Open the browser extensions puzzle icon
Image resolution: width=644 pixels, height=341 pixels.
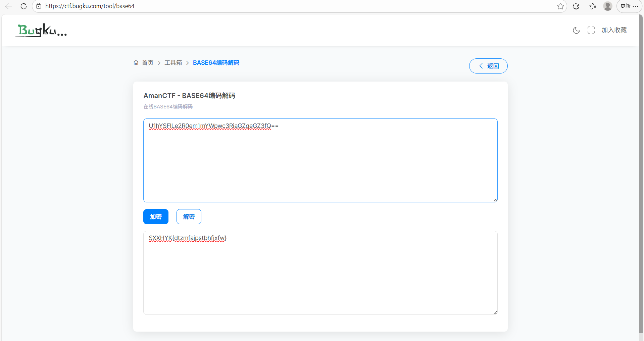[576, 6]
